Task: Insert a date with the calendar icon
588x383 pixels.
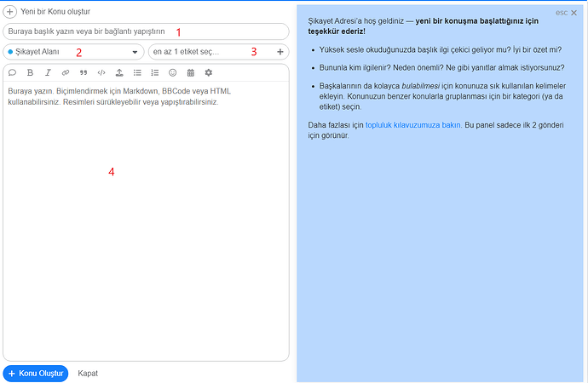Action: (x=191, y=73)
